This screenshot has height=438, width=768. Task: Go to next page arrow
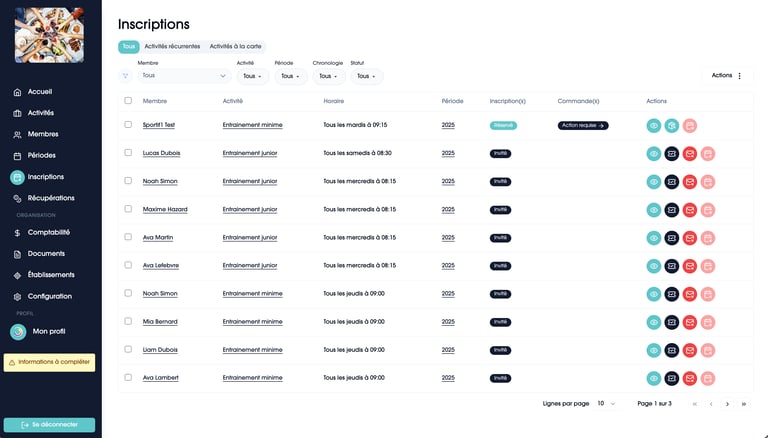(727, 404)
